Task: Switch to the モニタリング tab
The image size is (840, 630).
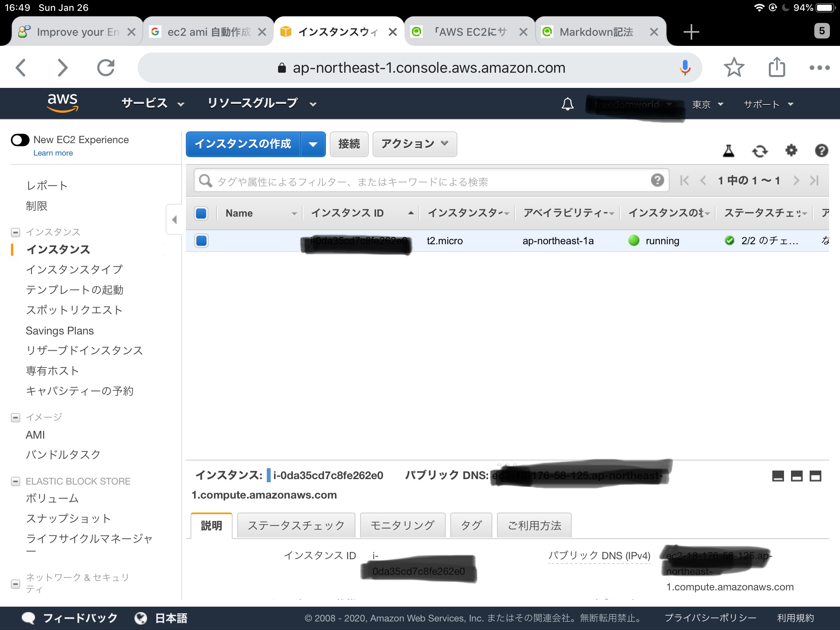Action: point(402,526)
